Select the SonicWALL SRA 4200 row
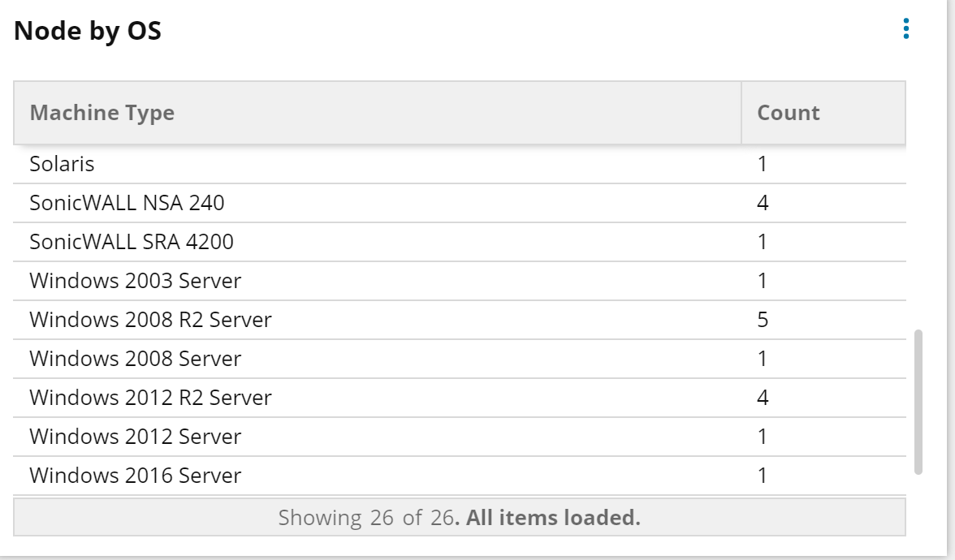The height and width of the screenshot is (560, 955). (460, 242)
